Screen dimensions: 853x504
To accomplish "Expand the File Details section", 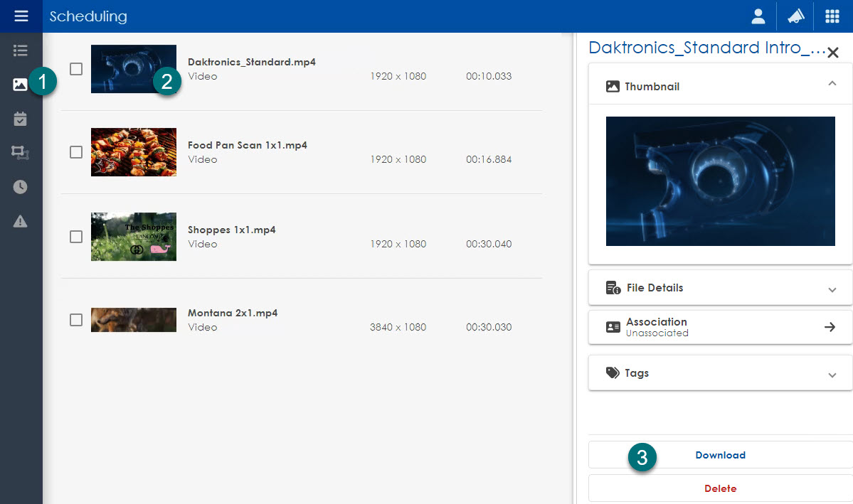I will click(832, 289).
